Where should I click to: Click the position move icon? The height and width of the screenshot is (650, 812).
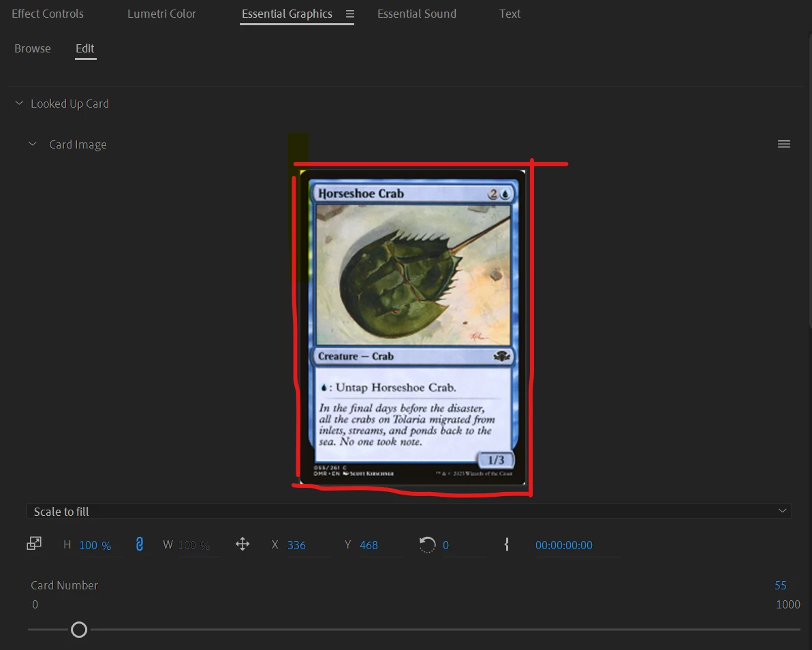(243, 544)
